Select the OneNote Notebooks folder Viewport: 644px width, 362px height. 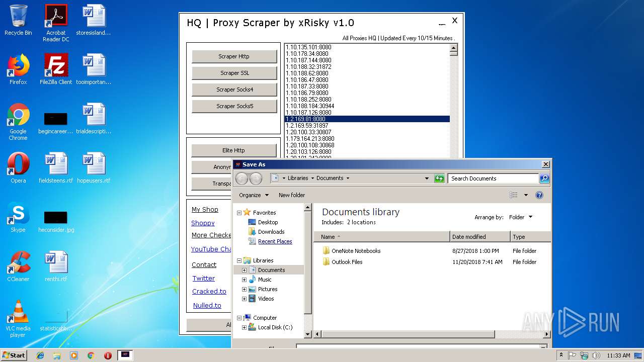356,251
